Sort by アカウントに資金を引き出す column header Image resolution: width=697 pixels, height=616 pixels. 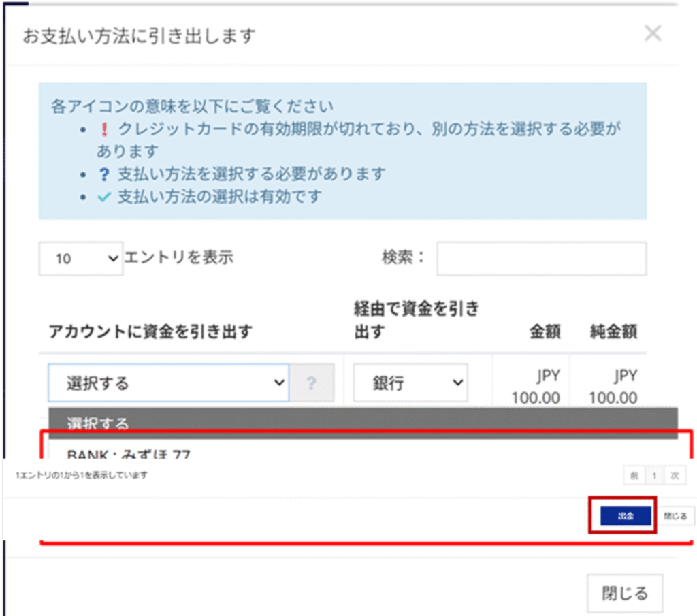[150, 331]
